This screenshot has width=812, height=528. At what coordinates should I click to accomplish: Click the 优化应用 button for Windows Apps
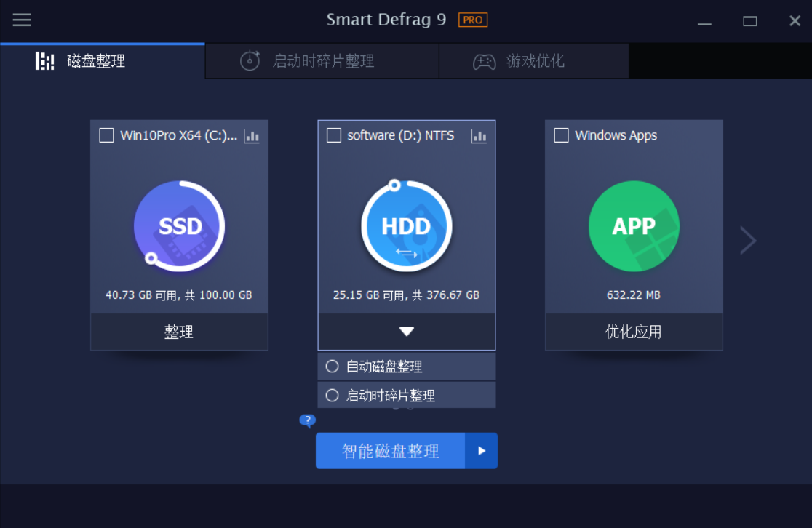click(x=634, y=332)
